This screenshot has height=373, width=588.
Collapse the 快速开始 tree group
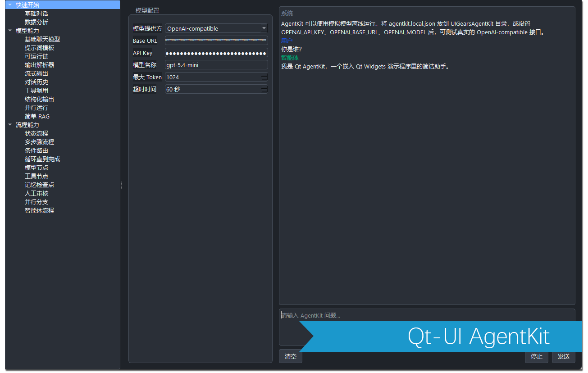pos(10,5)
